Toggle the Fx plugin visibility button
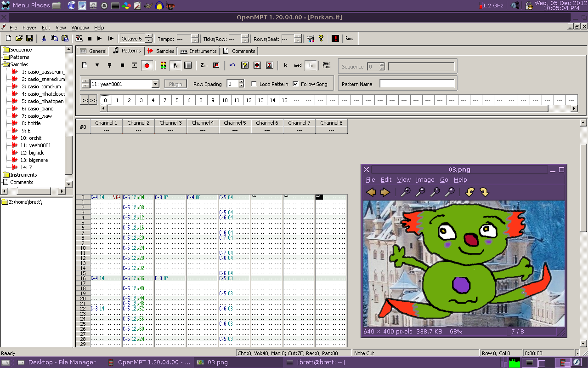 [x=175, y=65]
